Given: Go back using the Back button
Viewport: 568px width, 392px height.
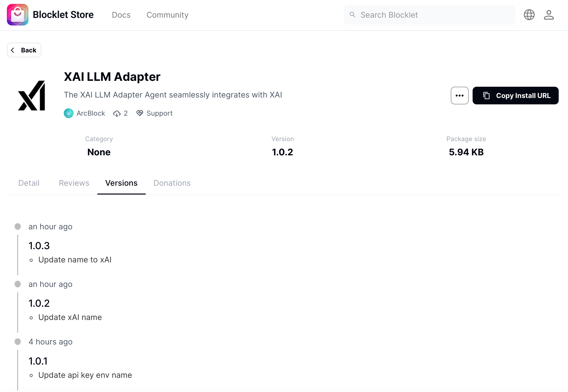Looking at the screenshot, I should [x=24, y=50].
